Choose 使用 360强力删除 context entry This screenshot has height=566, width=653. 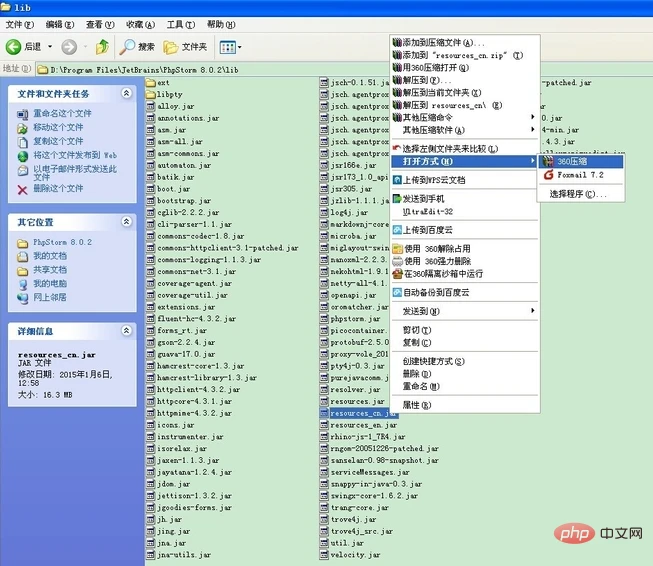click(x=464, y=261)
